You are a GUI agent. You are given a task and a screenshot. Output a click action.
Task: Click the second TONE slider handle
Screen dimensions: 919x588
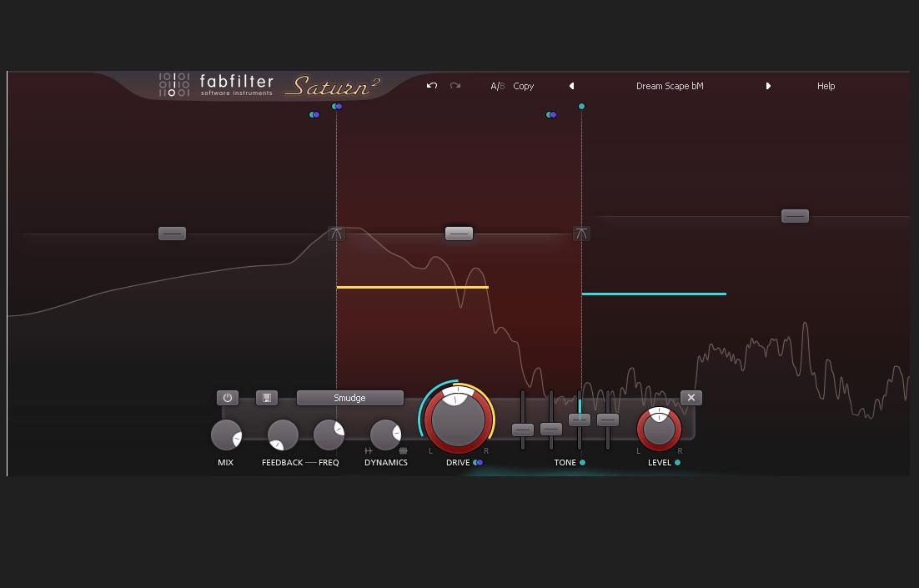pyautogui.click(x=551, y=430)
